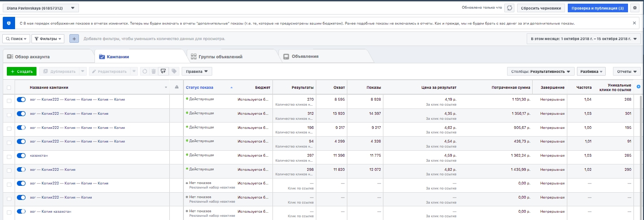Image resolution: width=644 pixels, height=220 pixels.
Task: Open the 'вог — Копия казахстан' campaign link
Action: click(51, 211)
